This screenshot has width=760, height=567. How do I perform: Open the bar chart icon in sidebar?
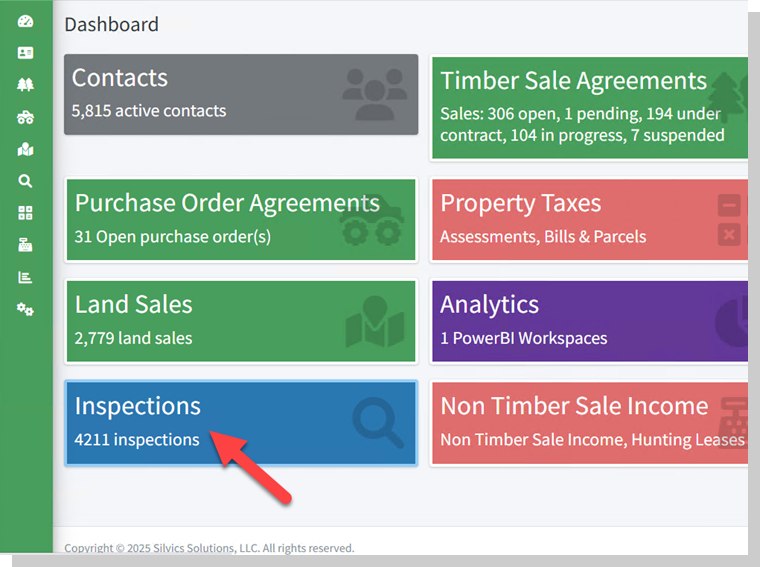click(x=25, y=277)
